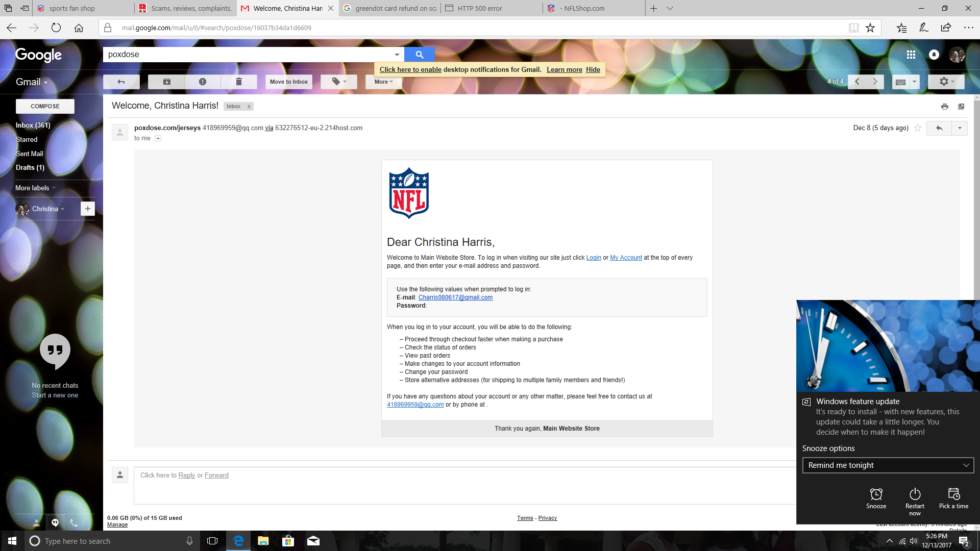The image size is (980, 551).
Task: Open the Gmail settings gear
Action: [946, 82]
